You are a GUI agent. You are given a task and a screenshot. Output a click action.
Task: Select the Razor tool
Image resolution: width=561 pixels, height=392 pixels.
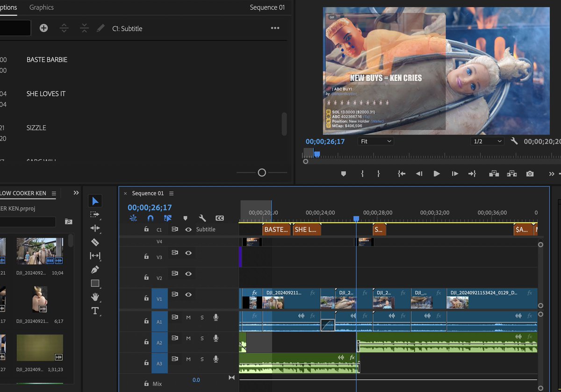click(95, 242)
